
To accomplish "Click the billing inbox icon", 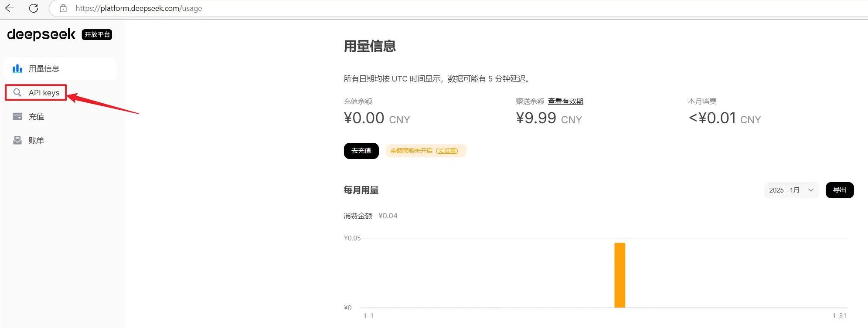I will click(17, 141).
